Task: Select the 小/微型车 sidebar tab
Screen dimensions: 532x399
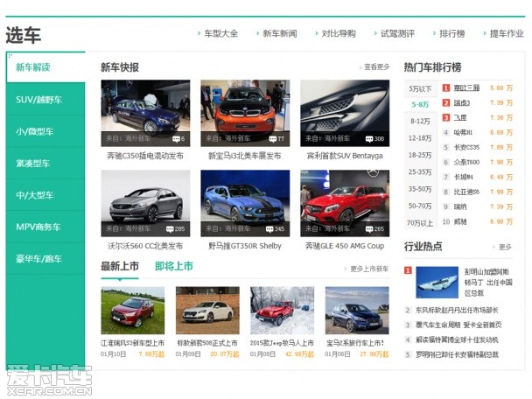Action: click(45, 131)
